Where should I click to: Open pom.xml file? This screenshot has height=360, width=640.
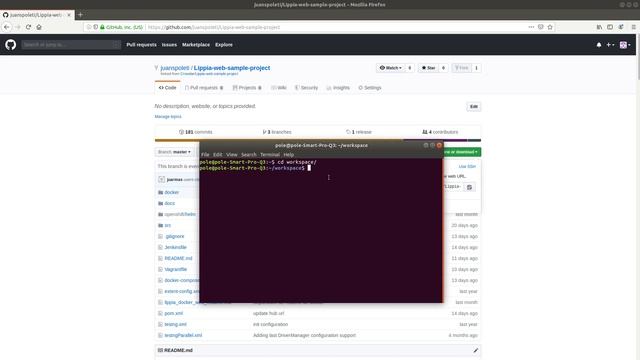click(x=173, y=313)
